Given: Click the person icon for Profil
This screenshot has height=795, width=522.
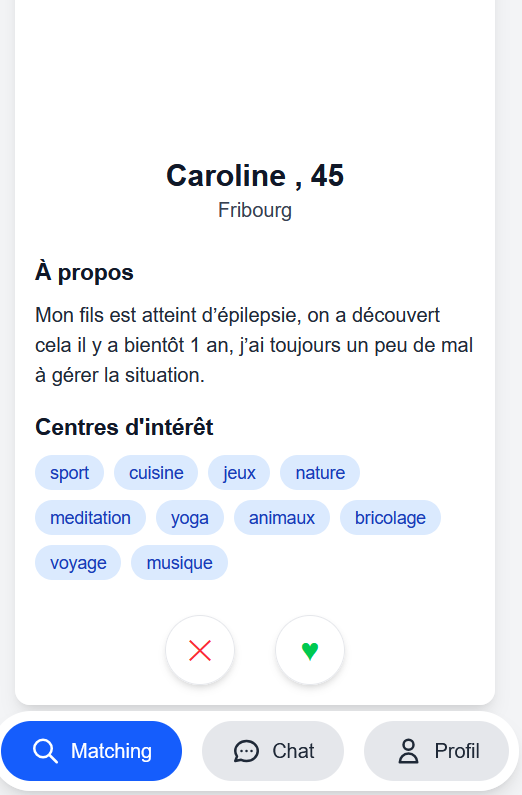Looking at the screenshot, I should coord(408,751).
